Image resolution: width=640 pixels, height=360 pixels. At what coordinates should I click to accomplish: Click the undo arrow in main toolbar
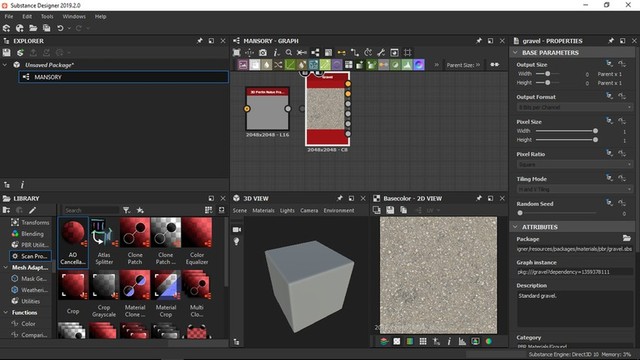click(60, 28)
